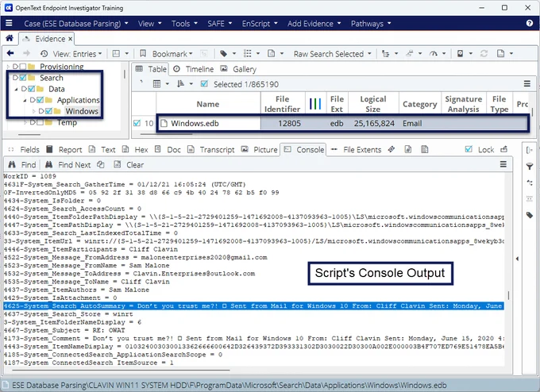Click the gauge/speedometer toolbar icon
Image resolution: width=540 pixels, height=392 pixels.
click(434, 54)
